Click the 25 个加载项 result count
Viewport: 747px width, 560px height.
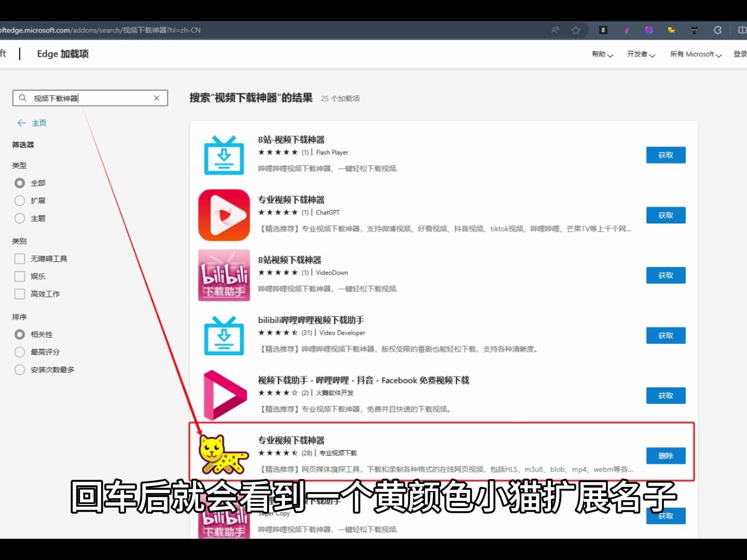[340, 99]
